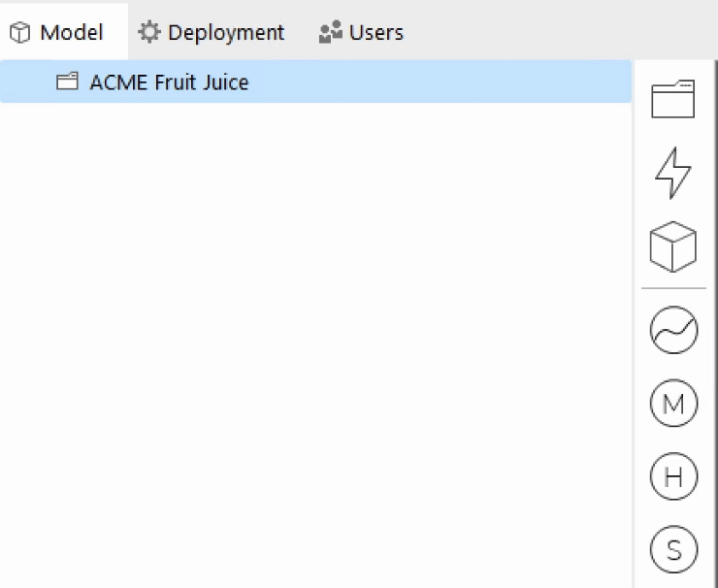Open the Users tab
The width and height of the screenshot is (718, 588).
point(361,33)
